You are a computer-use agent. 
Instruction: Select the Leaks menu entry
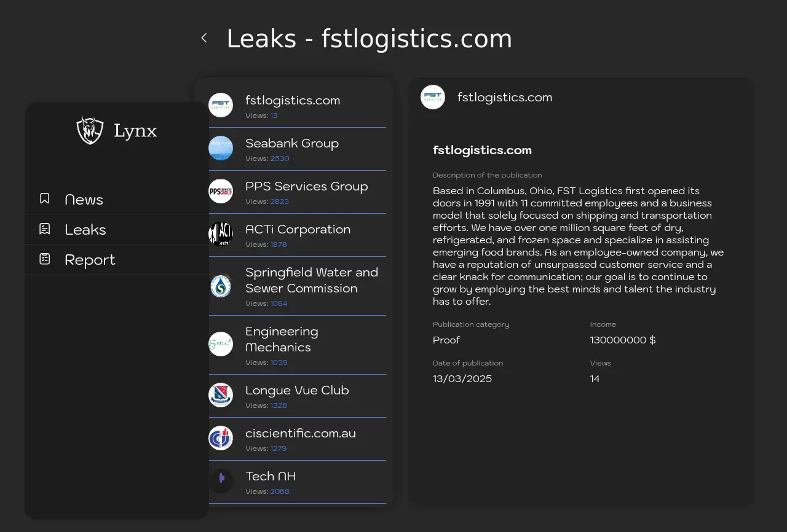[85, 230]
